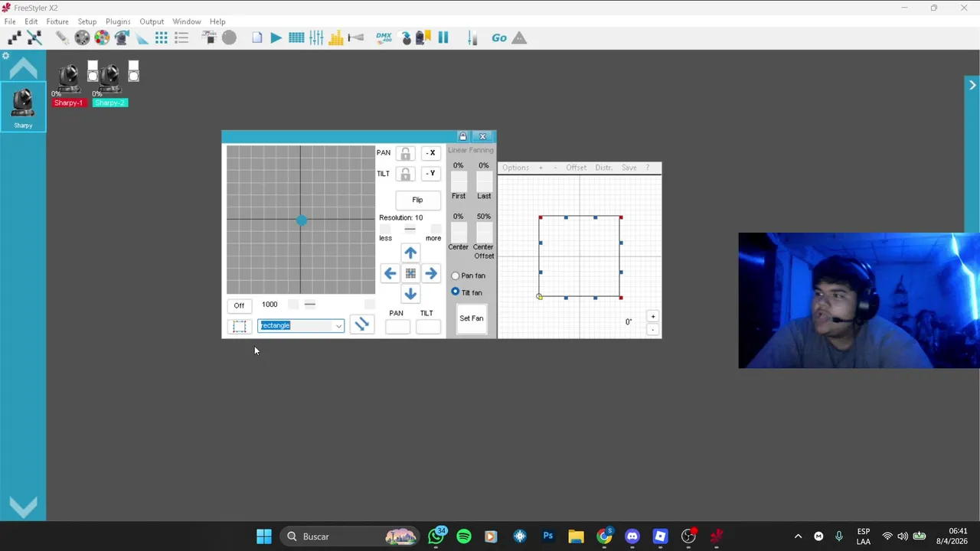The height and width of the screenshot is (551, 980).
Task: Click the TILT value input field
Action: click(x=428, y=327)
